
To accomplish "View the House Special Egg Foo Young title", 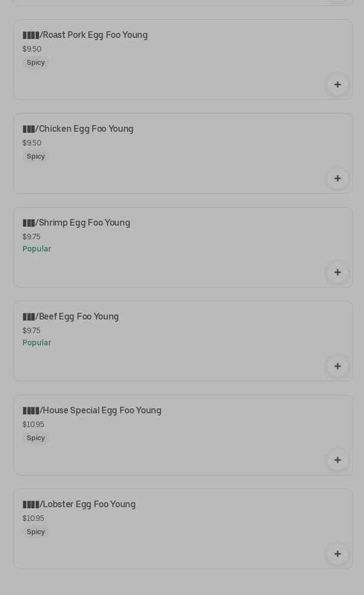I will (x=92, y=411).
